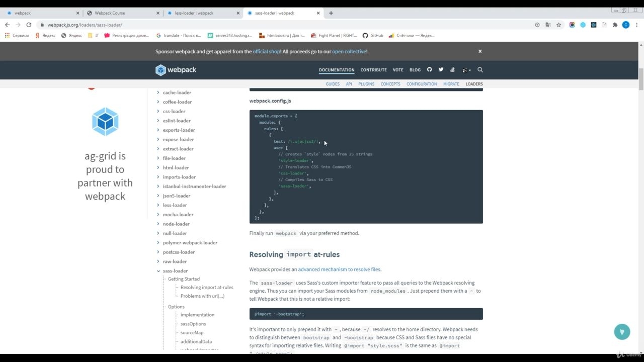Open the Chrome three-dot menu
The height and width of the screenshot is (362, 644).
pyautogui.click(x=636, y=25)
